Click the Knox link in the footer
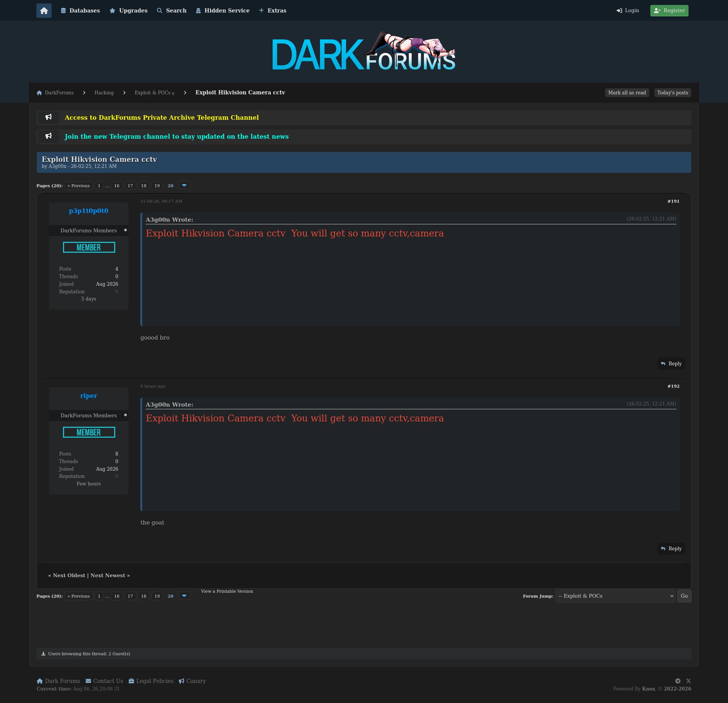The image size is (728, 703). point(648,689)
